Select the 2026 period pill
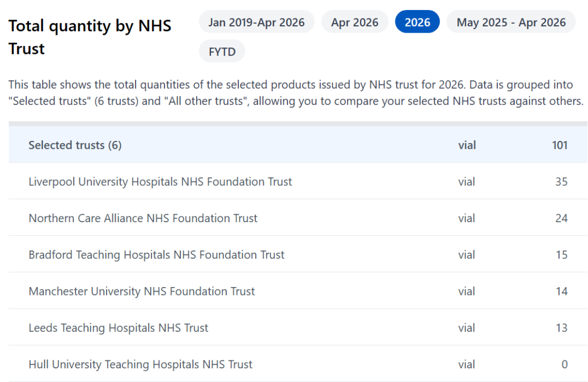This screenshot has height=382, width=588. [x=417, y=22]
